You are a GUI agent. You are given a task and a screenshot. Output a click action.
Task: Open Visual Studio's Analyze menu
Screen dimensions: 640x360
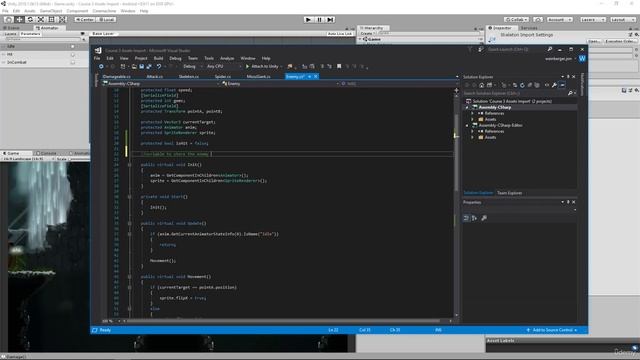coord(227,58)
